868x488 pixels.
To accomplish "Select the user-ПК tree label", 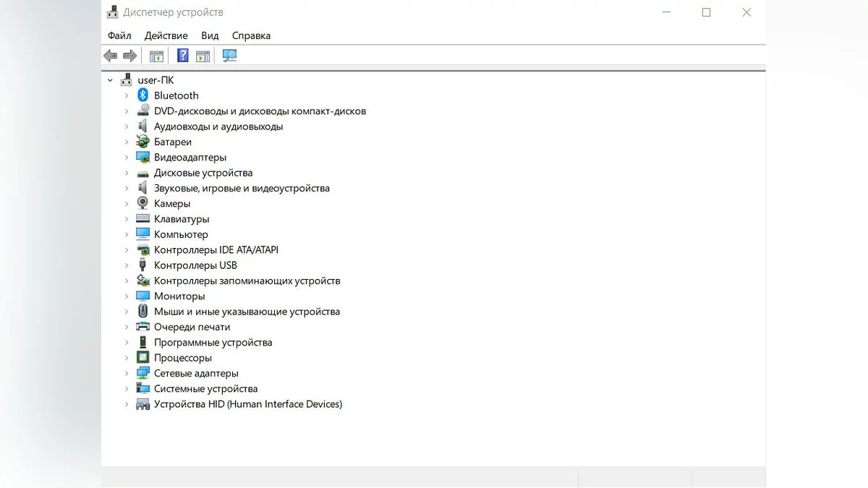I will tap(156, 80).
